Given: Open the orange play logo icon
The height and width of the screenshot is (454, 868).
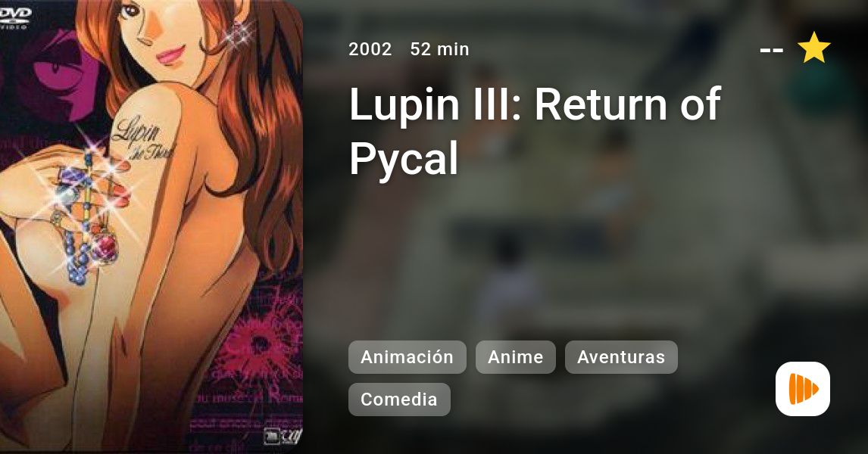Looking at the screenshot, I should (x=803, y=389).
